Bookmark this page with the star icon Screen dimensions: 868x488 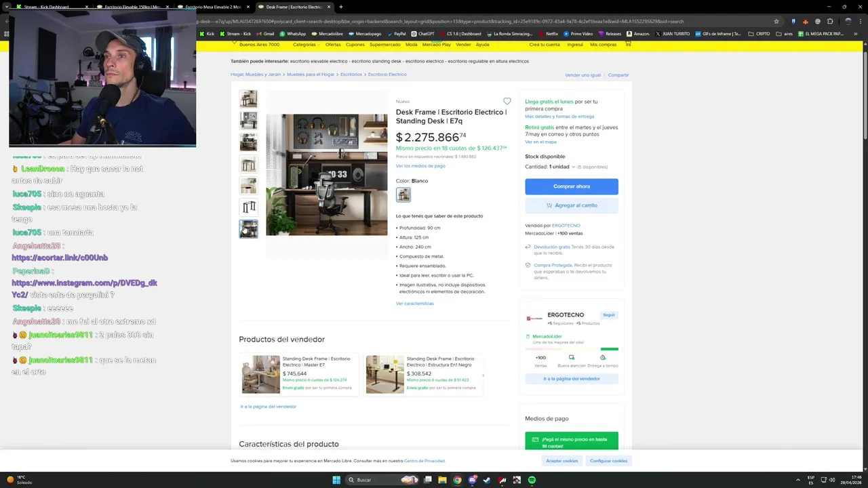pos(776,21)
